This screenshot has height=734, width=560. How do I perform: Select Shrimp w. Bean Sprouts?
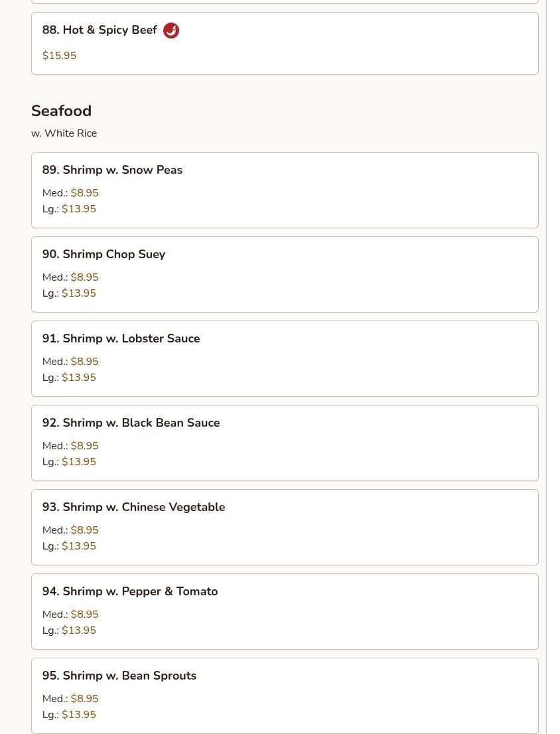click(119, 676)
